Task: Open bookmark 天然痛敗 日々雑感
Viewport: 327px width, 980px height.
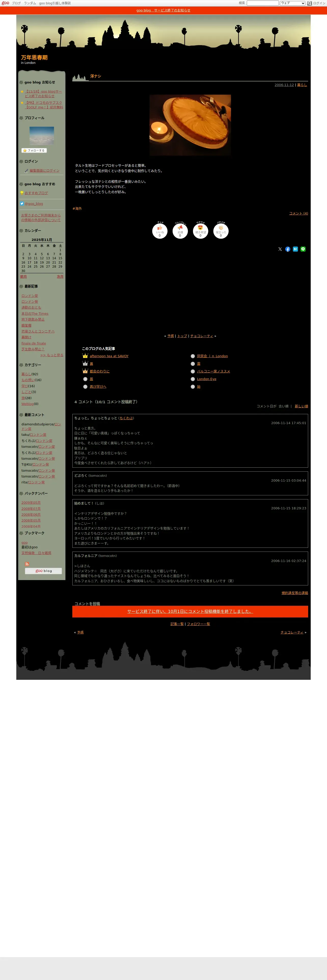Action: [36, 553]
